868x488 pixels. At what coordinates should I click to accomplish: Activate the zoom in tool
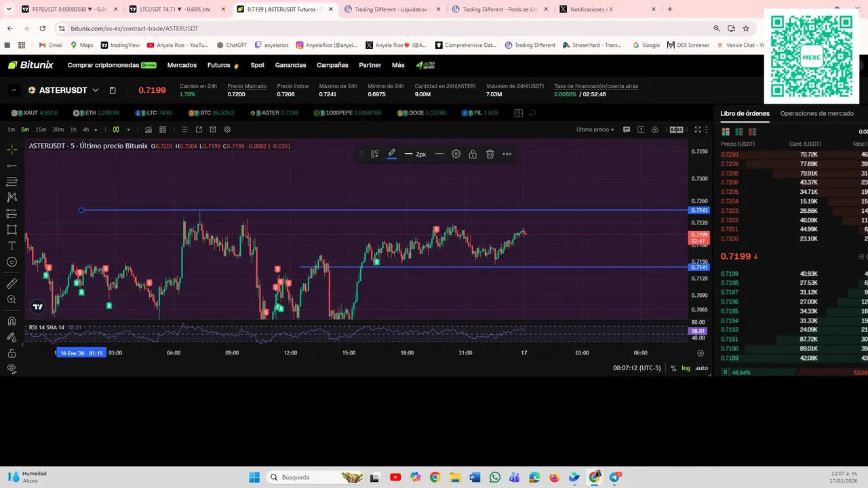[12, 300]
